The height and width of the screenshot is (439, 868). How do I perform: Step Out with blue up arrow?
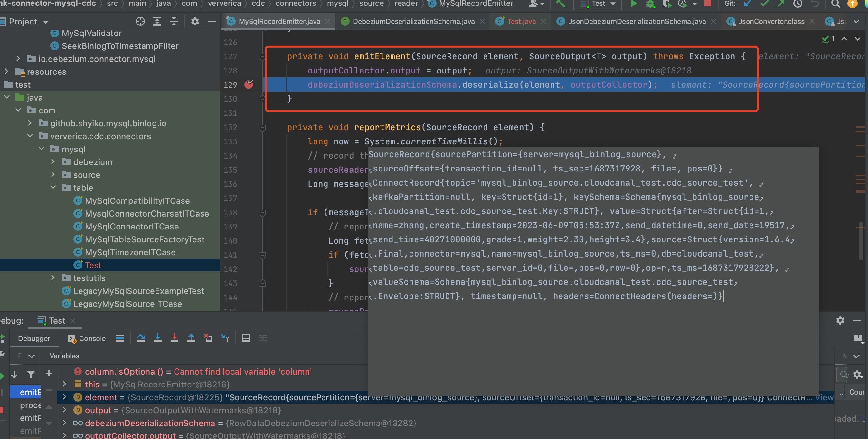191,338
